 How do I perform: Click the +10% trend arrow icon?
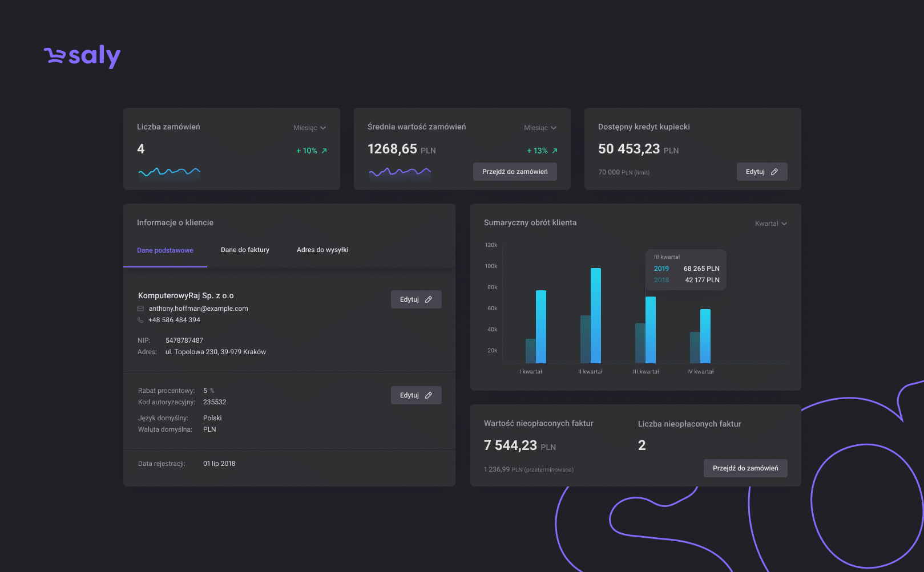324,151
